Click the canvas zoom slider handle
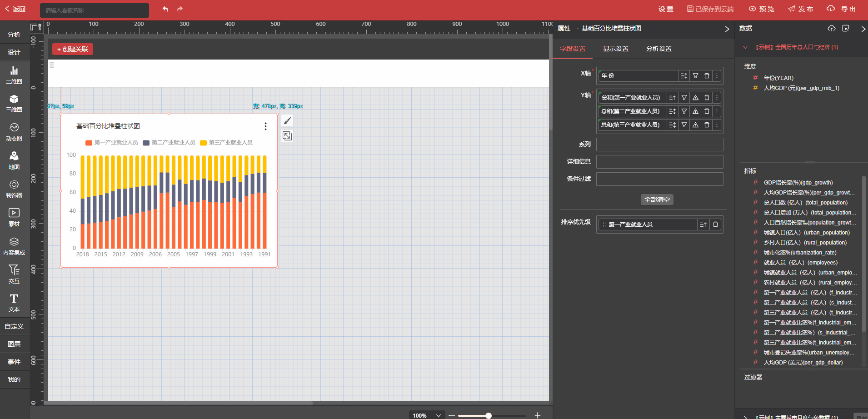The image size is (868, 419). (488, 415)
